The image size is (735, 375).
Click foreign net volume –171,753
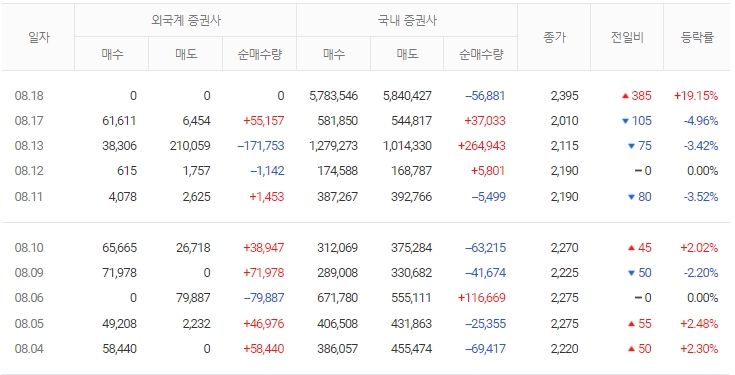pos(261,146)
